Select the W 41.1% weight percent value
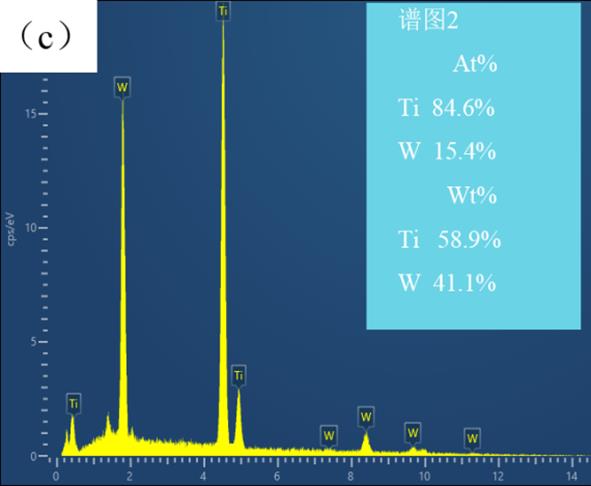 (447, 282)
